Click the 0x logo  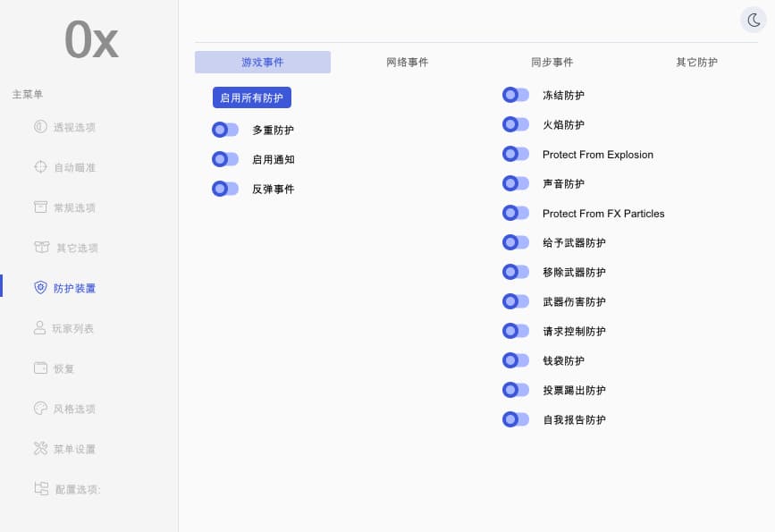(x=91, y=39)
